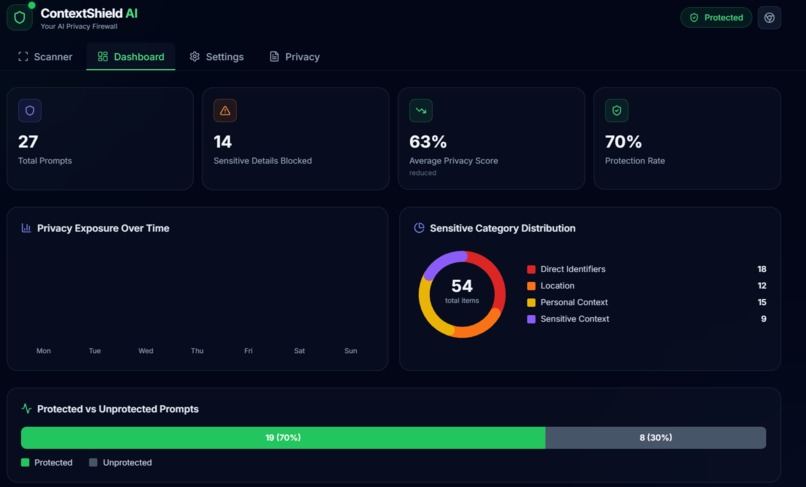
Task: Click the count 18 for Direct Identifiers
Action: click(x=761, y=269)
